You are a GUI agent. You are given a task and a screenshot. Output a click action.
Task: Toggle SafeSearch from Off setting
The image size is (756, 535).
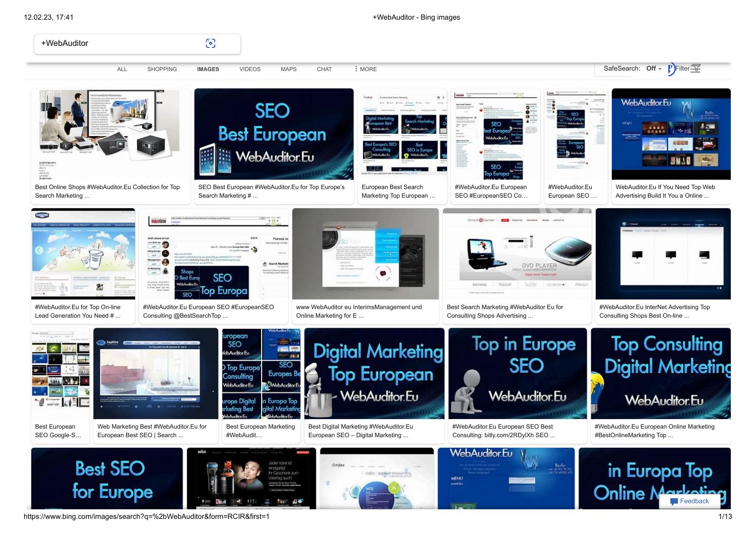(651, 68)
